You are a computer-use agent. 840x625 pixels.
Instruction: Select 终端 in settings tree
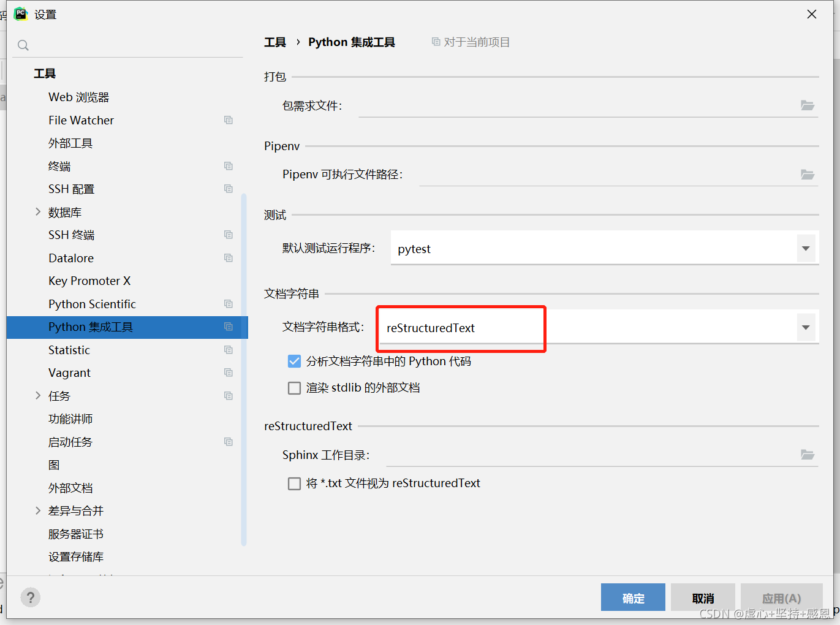click(59, 166)
